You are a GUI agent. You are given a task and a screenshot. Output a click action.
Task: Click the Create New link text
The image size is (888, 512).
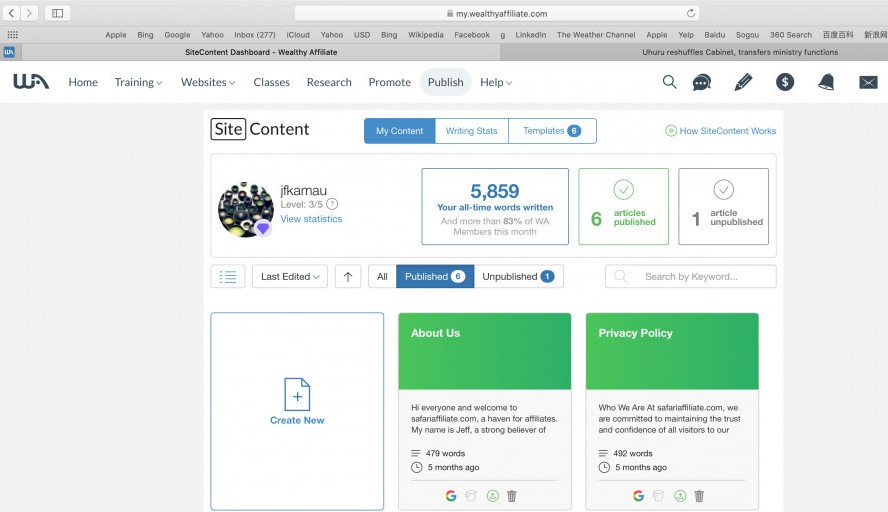(297, 420)
